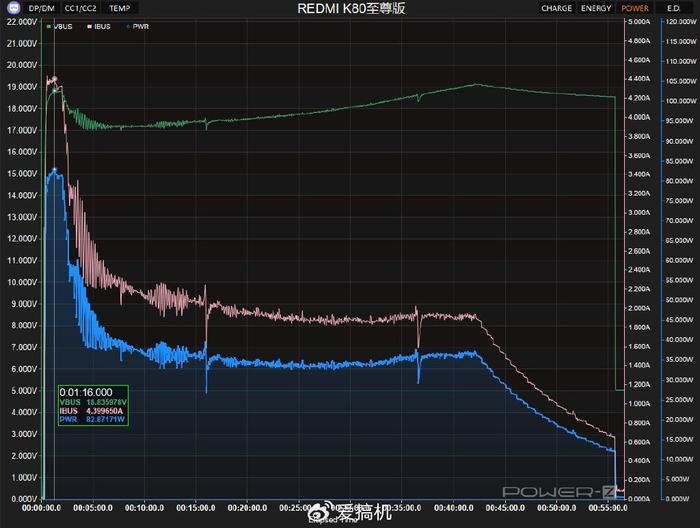Image resolution: width=700 pixels, height=528 pixels.
Task: Click the PWR peak marker on cursor line
Action: (54, 170)
